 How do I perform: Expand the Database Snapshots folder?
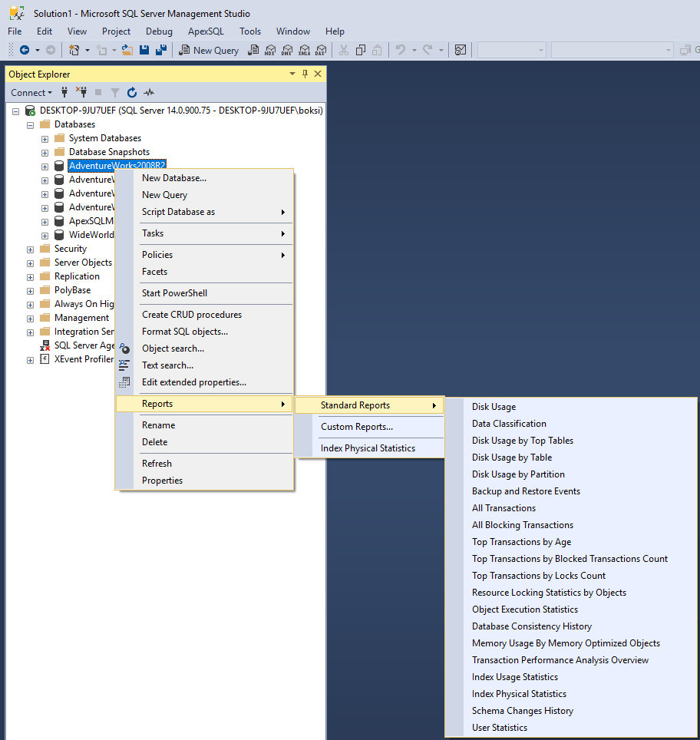point(45,153)
